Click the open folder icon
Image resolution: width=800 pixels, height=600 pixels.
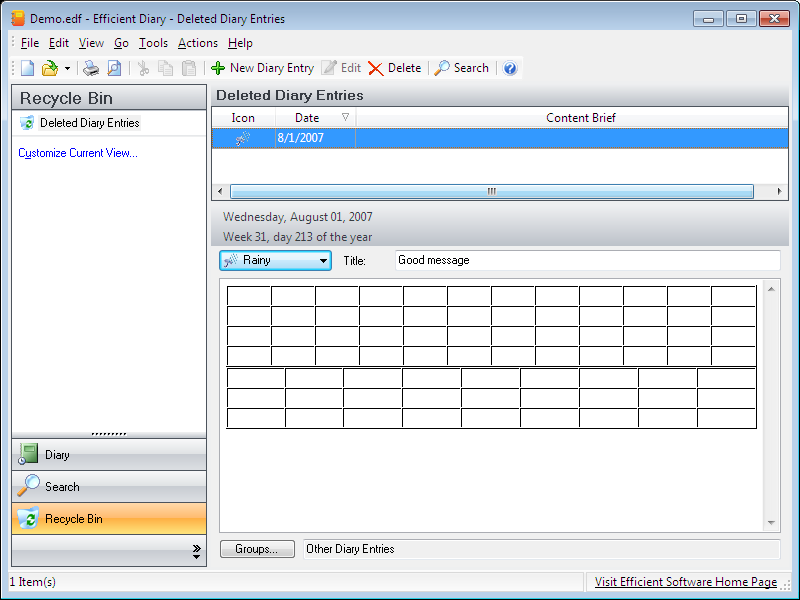pos(49,68)
